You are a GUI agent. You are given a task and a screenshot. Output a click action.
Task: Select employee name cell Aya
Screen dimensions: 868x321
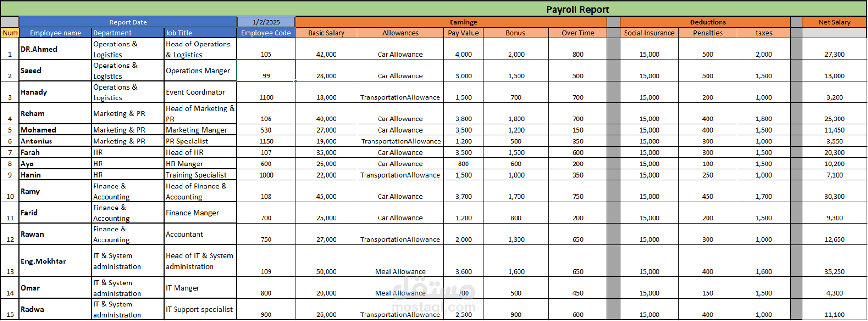[x=55, y=164]
